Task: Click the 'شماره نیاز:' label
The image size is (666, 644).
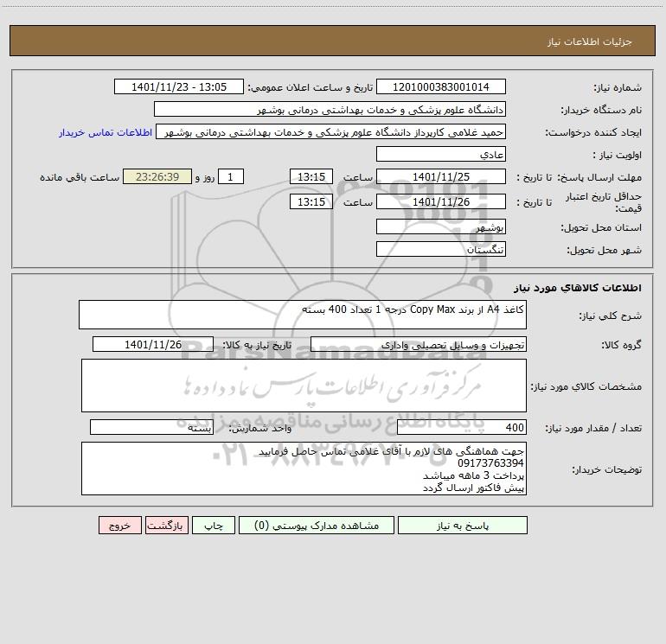Action: [x=618, y=88]
